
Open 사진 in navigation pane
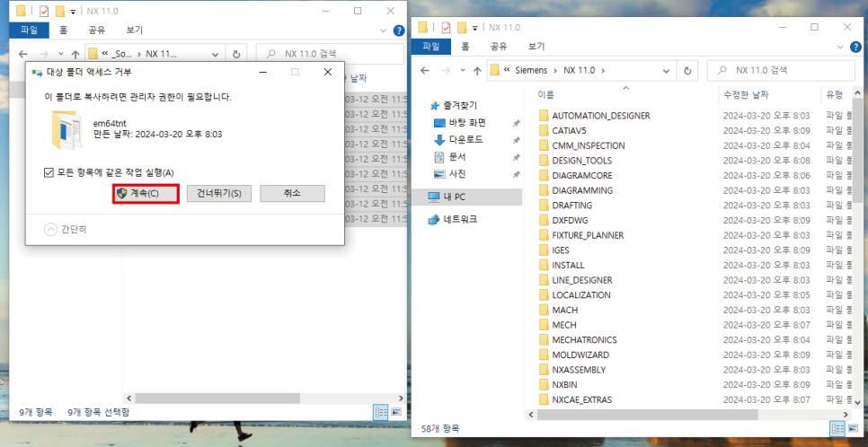pos(458,174)
